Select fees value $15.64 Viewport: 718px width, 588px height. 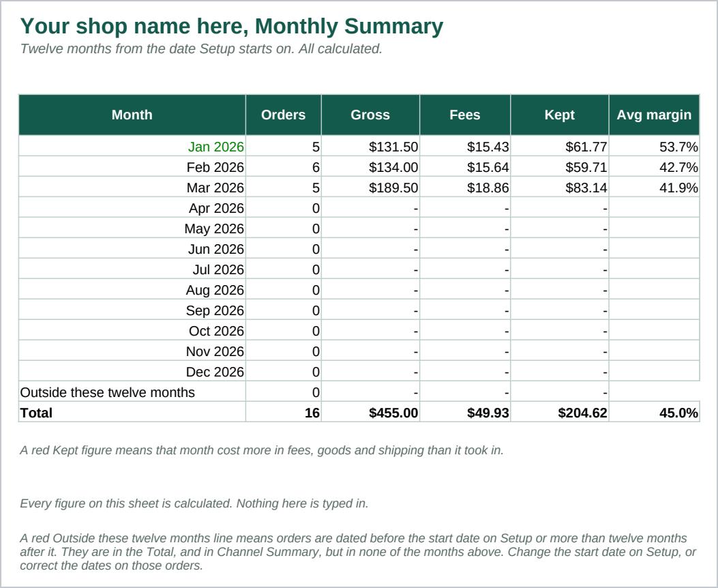click(x=465, y=167)
